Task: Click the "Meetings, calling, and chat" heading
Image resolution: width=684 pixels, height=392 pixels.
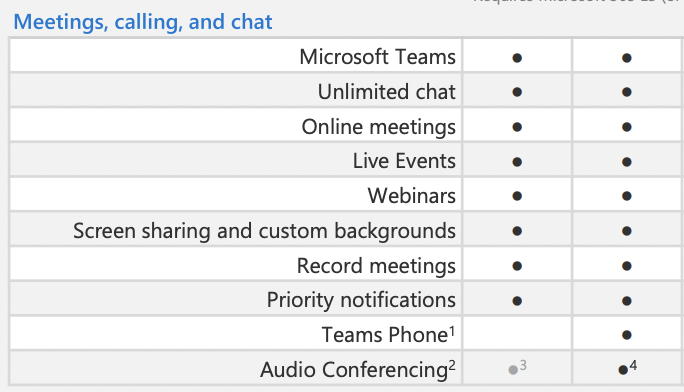Action: [143, 22]
